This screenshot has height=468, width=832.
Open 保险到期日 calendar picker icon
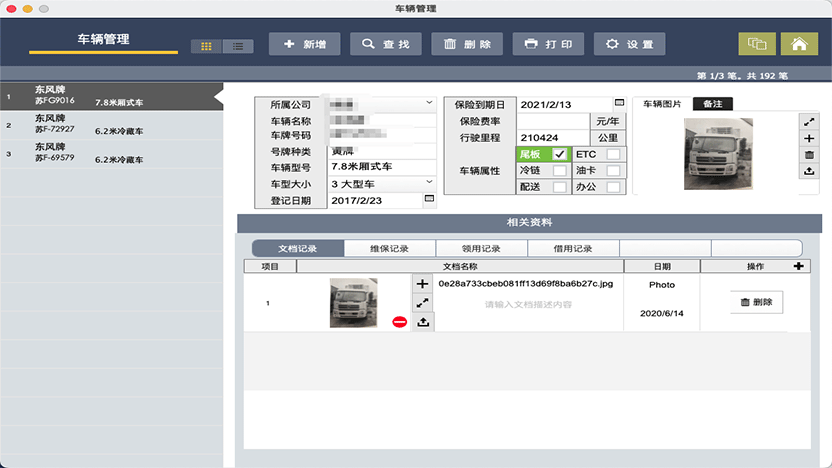(619, 102)
